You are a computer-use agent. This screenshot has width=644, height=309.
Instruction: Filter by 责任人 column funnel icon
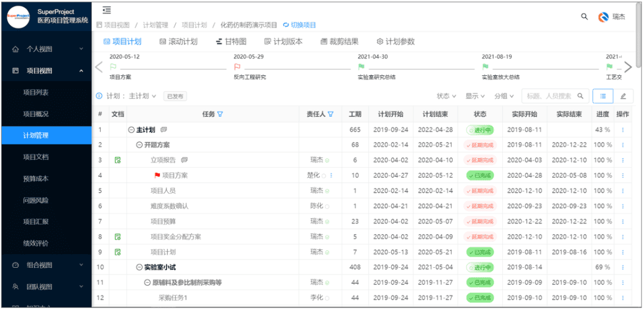(x=330, y=114)
